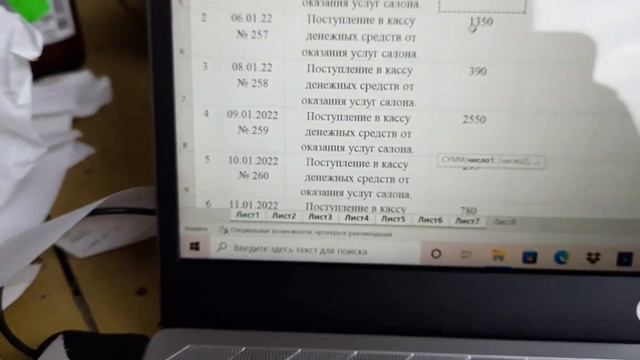Viewport: 640px width, 360px height.
Task: Select date cell 06.01.22 № 257
Action: (252, 27)
